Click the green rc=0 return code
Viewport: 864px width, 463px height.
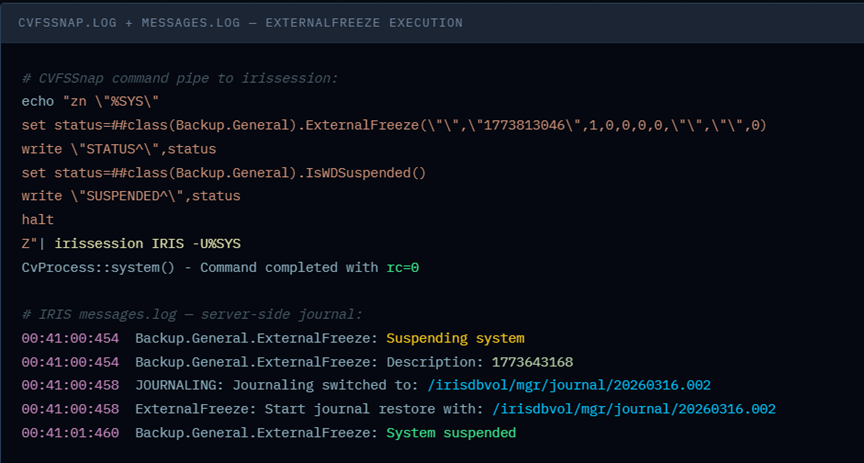(403, 267)
